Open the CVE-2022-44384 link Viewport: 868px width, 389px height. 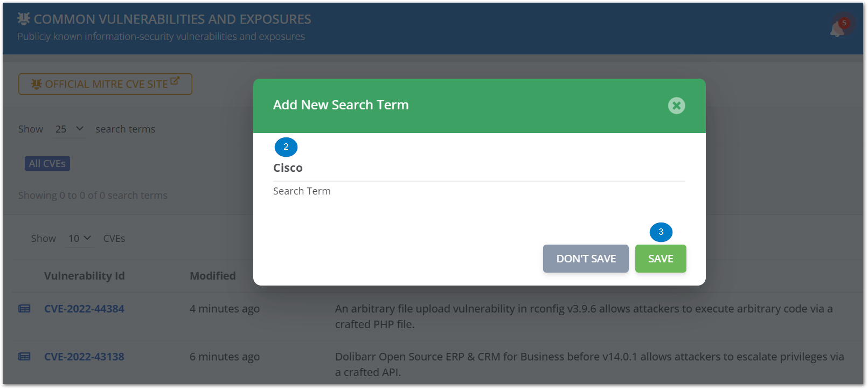[x=84, y=309]
